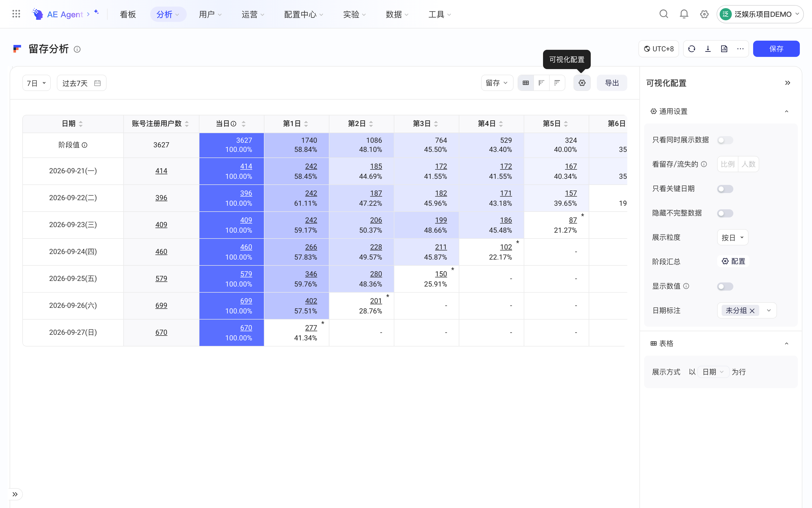Collapse the 表格 section
The width and height of the screenshot is (812, 508).
pos(787,344)
